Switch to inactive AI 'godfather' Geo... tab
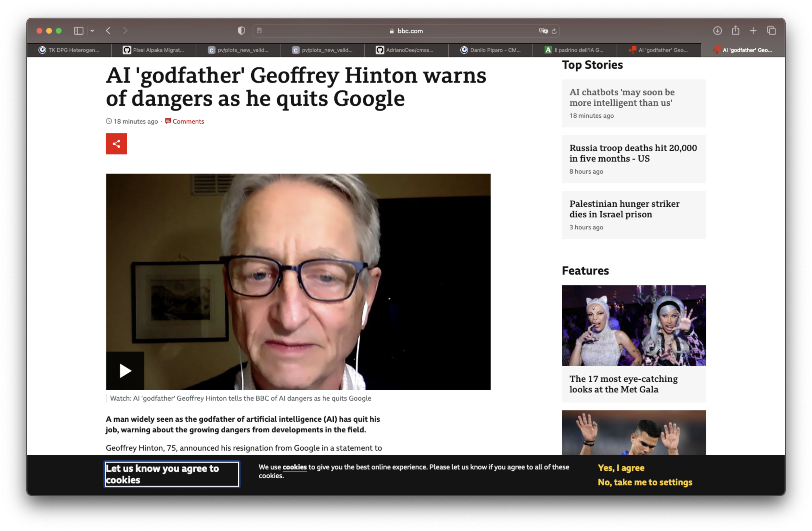Screen dimensions: 812x531 (x=659, y=50)
